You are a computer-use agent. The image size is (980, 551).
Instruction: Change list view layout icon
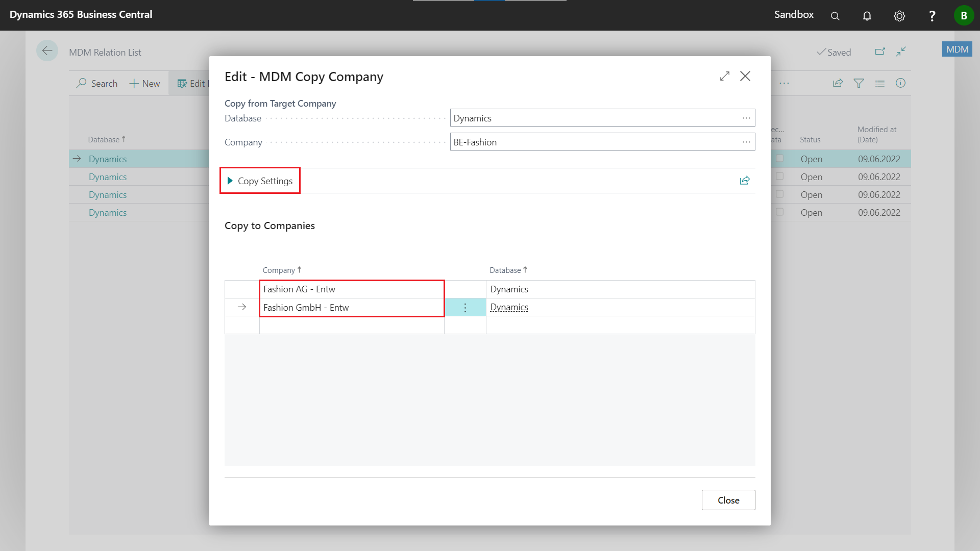(880, 83)
